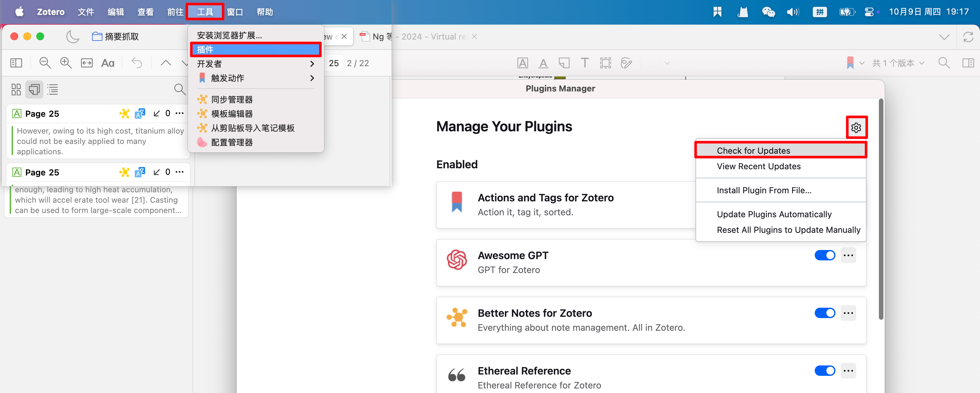Open the 查看 menu

[x=145, y=12]
